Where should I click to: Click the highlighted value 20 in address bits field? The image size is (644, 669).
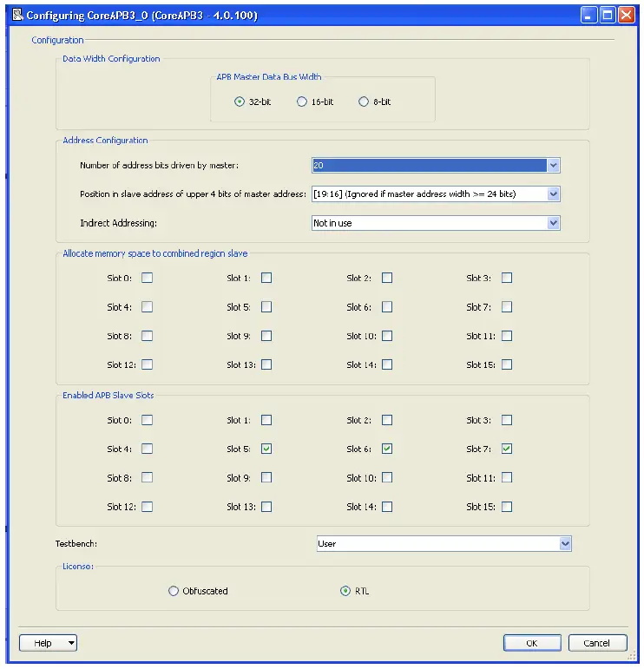[319, 165]
